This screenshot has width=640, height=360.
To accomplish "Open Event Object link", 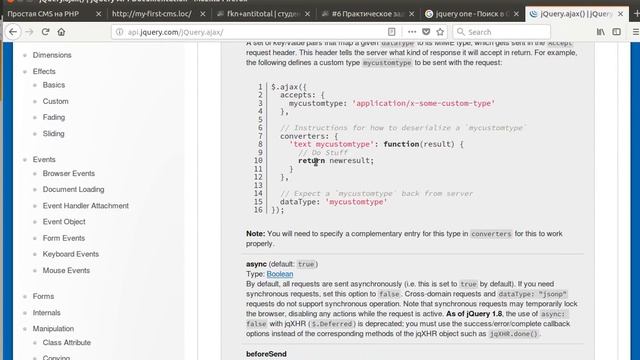I will click(x=64, y=222).
